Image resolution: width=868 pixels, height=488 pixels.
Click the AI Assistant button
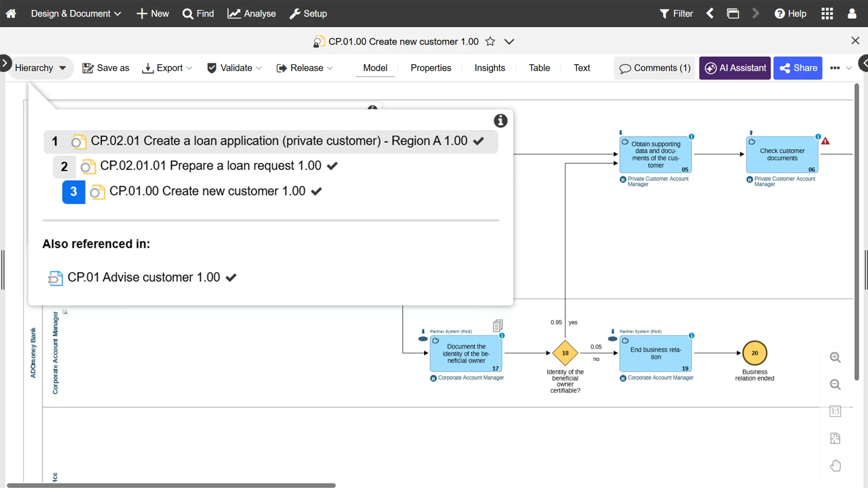(735, 68)
